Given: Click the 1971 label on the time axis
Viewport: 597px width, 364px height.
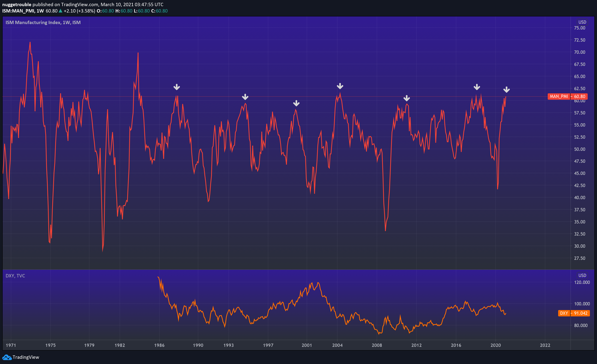Looking at the screenshot, I should (x=11, y=345).
